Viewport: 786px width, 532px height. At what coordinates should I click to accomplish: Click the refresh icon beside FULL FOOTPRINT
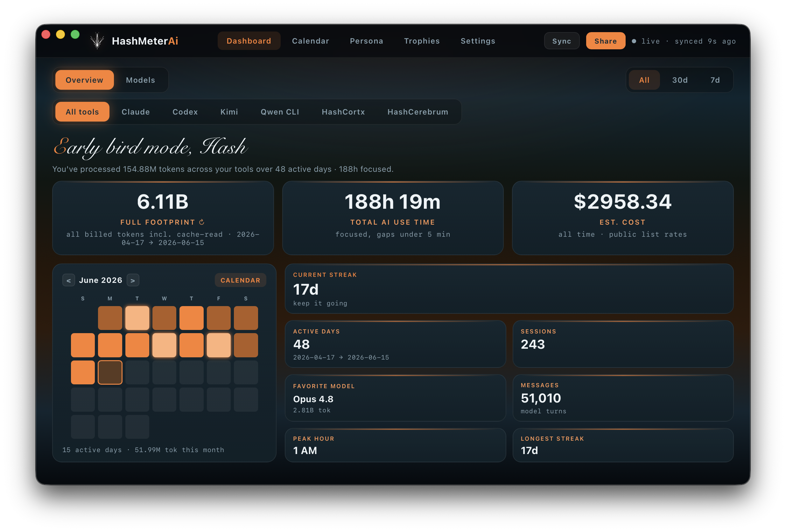click(x=201, y=222)
